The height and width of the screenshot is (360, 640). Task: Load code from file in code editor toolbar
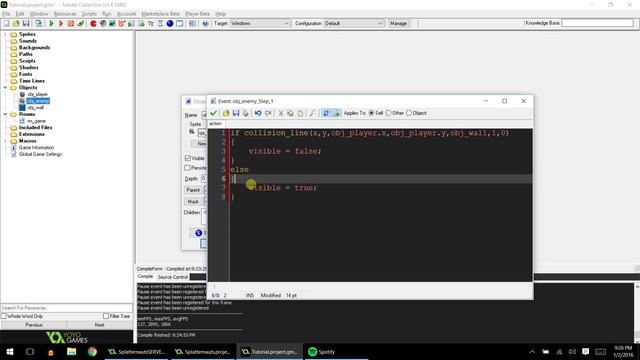tap(226, 113)
